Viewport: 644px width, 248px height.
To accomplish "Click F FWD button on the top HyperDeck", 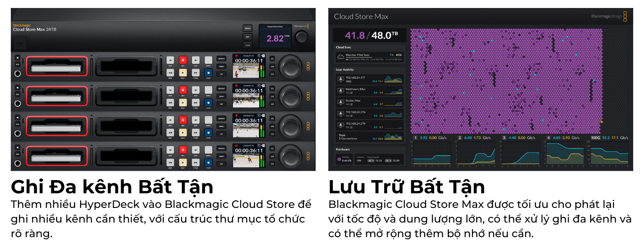I will 196,73.
